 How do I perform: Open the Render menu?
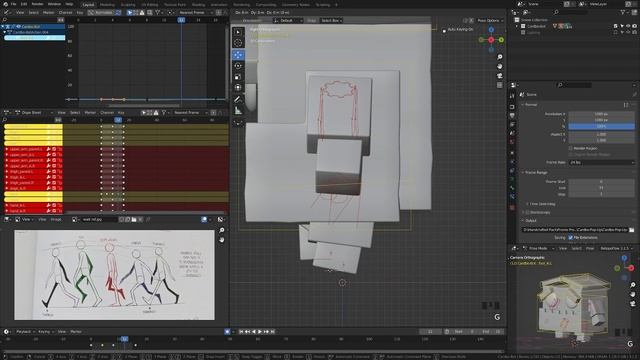(37, 4)
